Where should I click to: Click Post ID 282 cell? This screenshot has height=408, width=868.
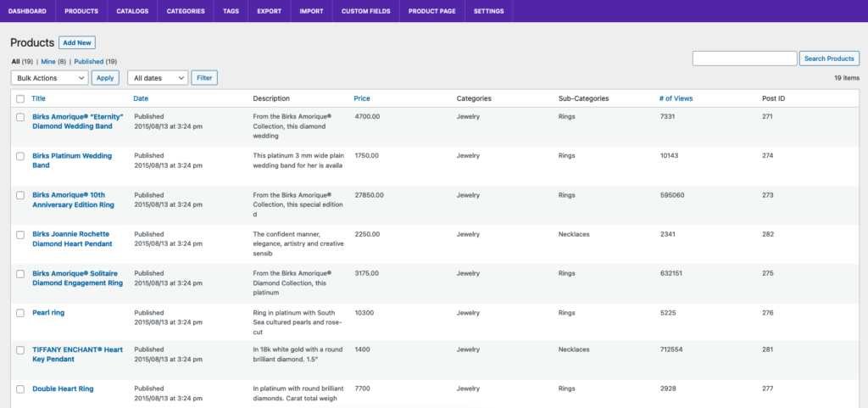click(x=768, y=234)
